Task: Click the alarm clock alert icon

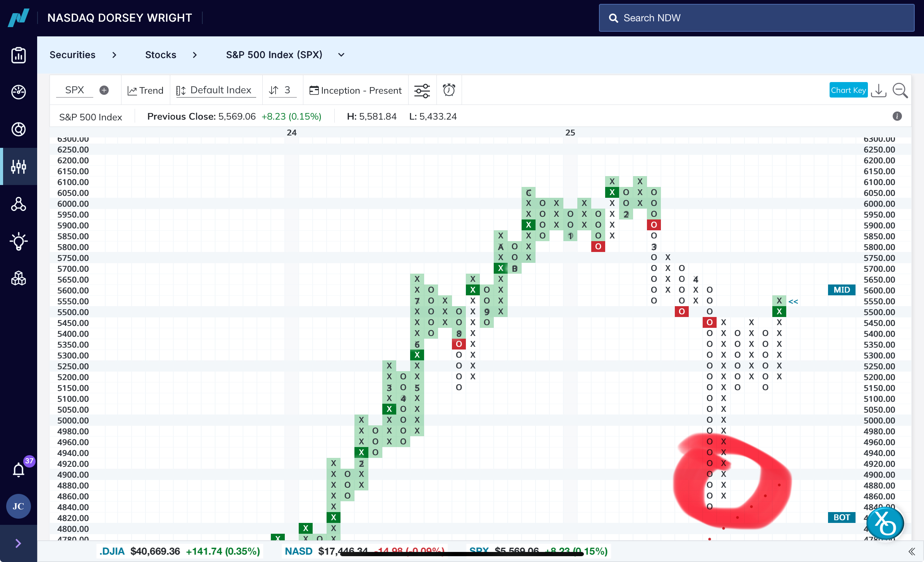Action: pos(449,90)
